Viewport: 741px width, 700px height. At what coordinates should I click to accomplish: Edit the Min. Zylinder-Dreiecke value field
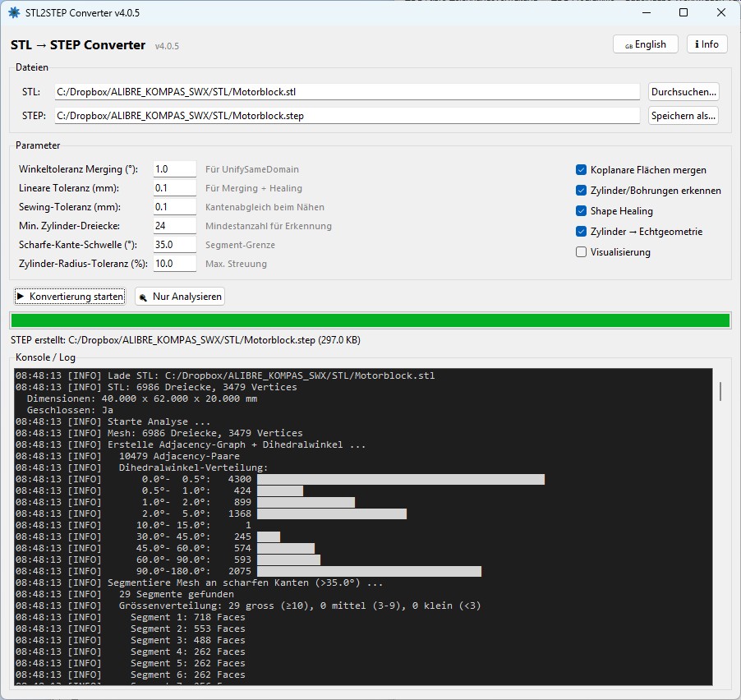click(174, 226)
